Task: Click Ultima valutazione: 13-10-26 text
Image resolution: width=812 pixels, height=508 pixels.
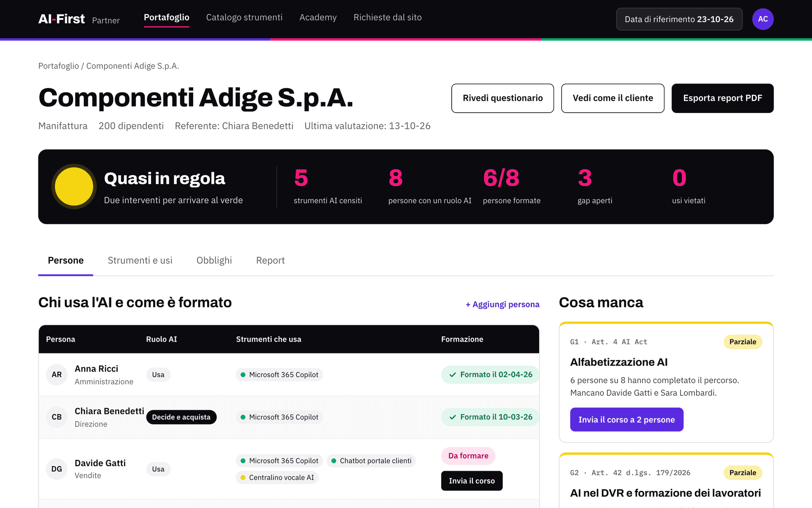Action: tap(367, 126)
